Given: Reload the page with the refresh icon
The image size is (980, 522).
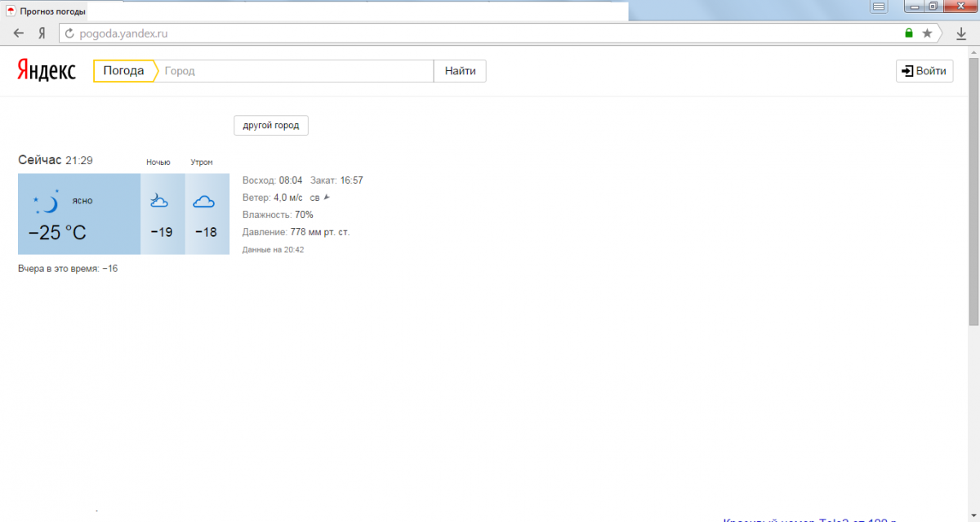Looking at the screenshot, I should click(x=69, y=33).
